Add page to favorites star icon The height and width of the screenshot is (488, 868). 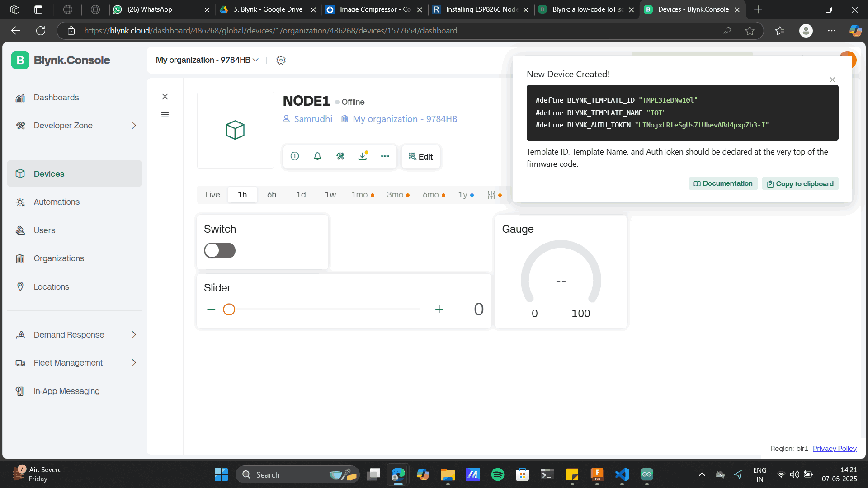point(750,31)
